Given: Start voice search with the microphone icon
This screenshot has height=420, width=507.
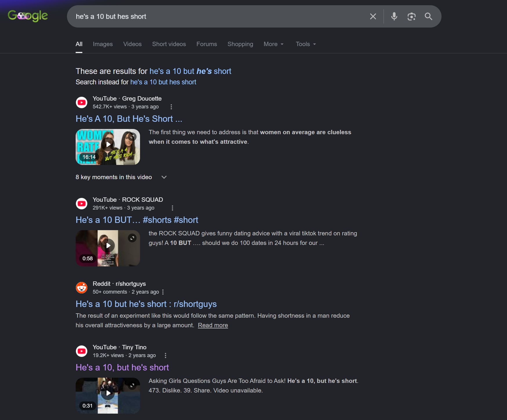Looking at the screenshot, I should tap(394, 17).
